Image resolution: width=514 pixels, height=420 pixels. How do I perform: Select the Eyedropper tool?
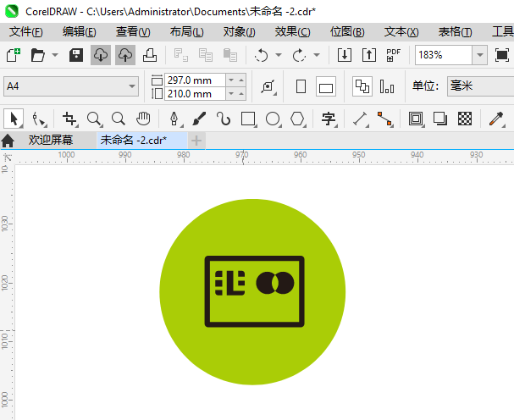[x=496, y=119]
